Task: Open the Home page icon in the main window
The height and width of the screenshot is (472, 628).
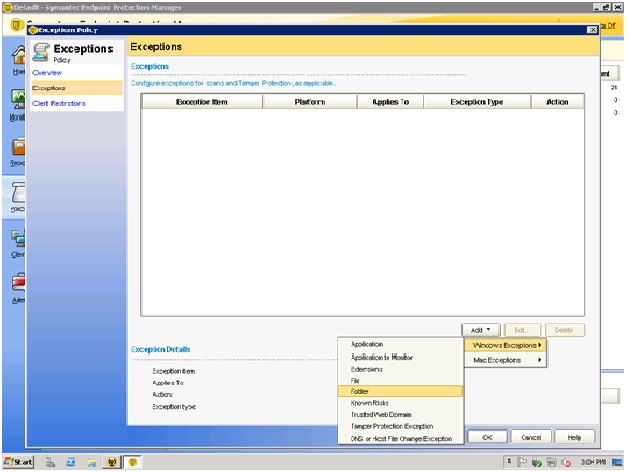Action: [x=18, y=55]
